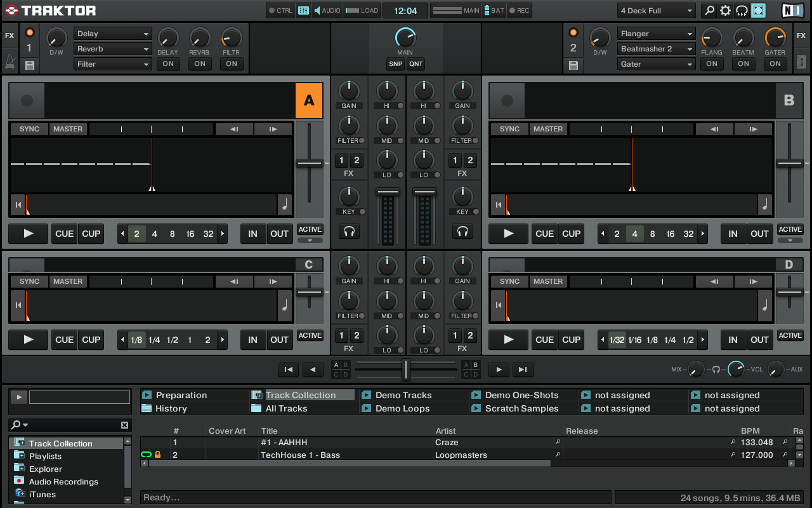Toggle SYNC on Deck A
Image resolution: width=812 pixels, height=508 pixels.
coord(29,129)
